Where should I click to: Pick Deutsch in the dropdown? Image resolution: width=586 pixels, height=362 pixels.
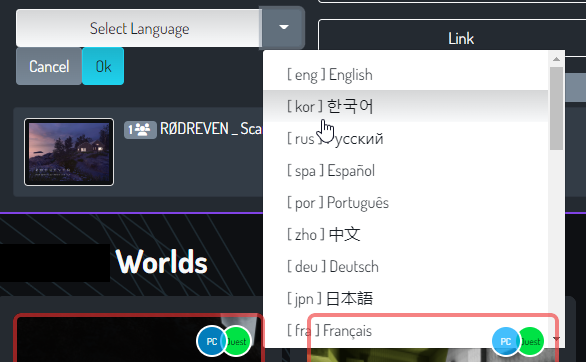(405, 266)
